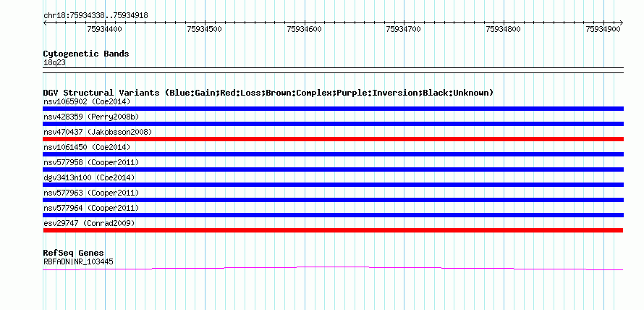Click ruler position 75934400
The width and height of the screenshot is (644, 310).
pyautogui.click(x=104, y=29)
